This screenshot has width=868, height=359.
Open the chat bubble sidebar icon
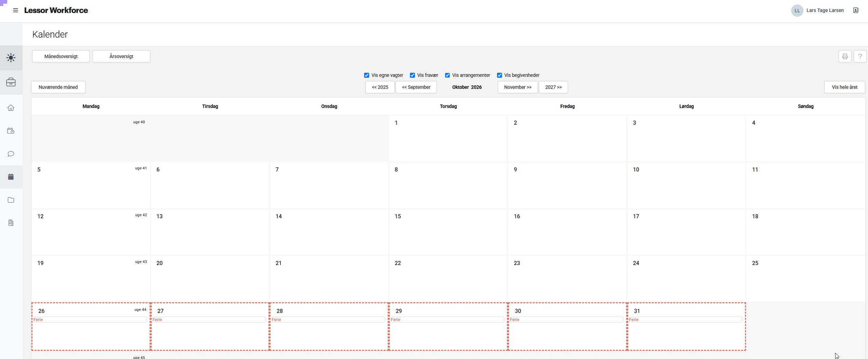click(x=11, y=154)
